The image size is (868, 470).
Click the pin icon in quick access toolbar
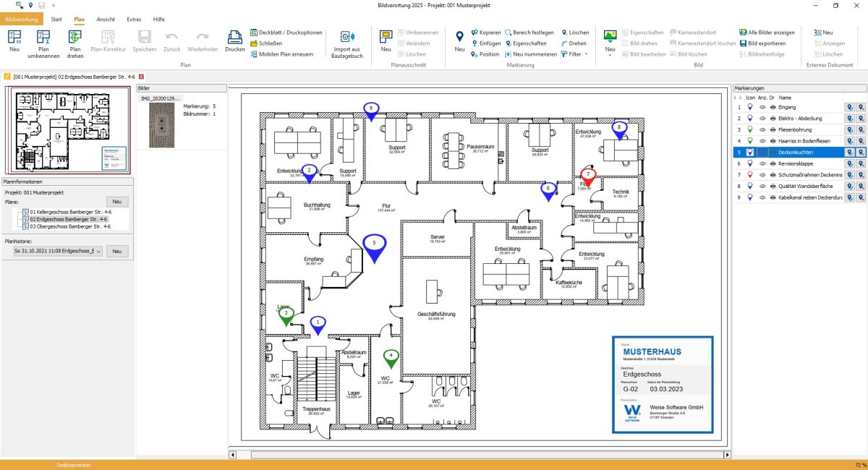click(x=30, y=5)
